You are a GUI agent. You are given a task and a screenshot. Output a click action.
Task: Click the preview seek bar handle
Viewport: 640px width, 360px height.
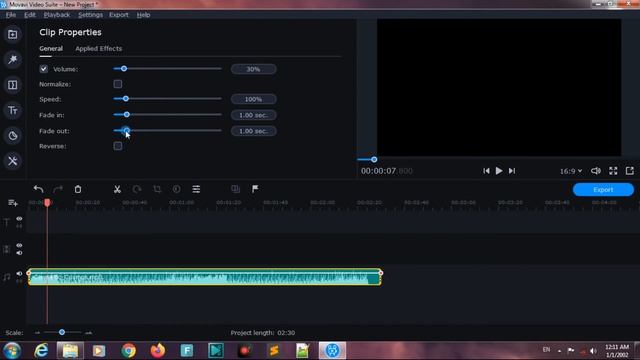pos(374,160)
